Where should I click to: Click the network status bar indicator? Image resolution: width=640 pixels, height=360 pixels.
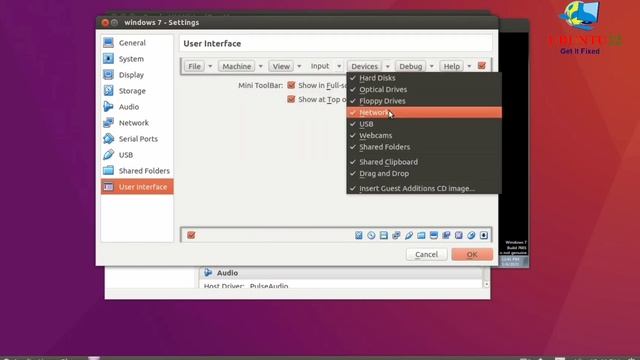pyautogui.click(x=396, y=235)
